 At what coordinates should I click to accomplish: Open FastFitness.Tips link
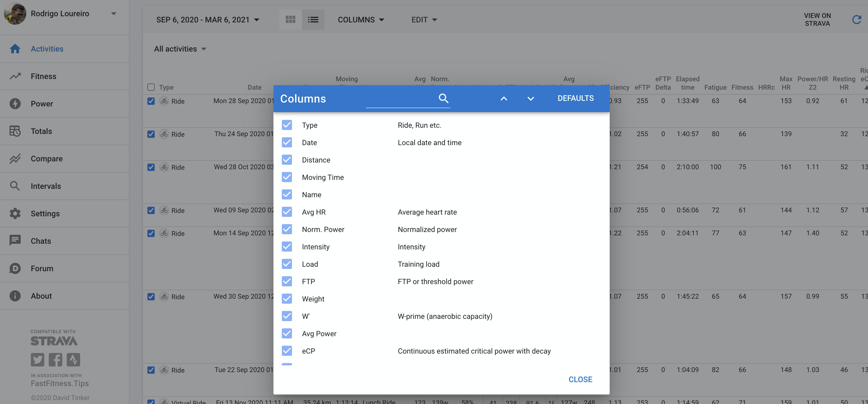pyautogui.click(x=60, y=384)
